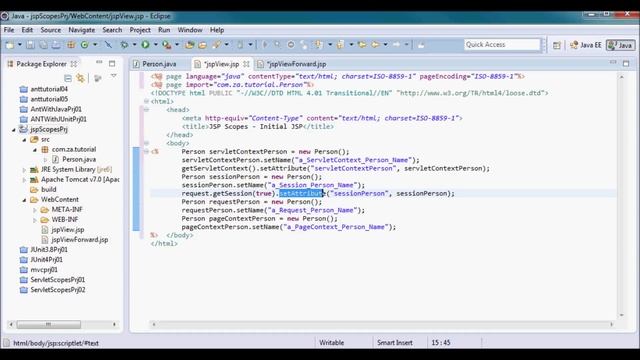Select the build folder
The image size is (640, 360).
point(48,190)
